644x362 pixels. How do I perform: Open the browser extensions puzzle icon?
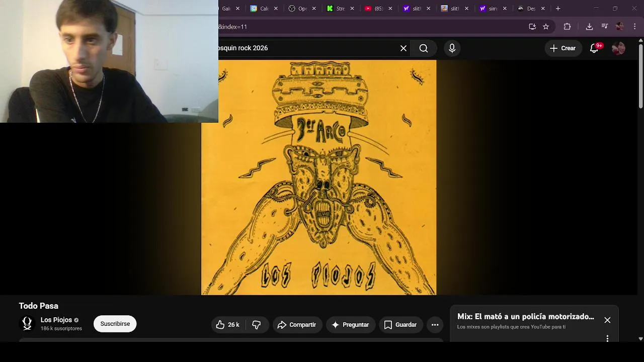pos(567,27)
